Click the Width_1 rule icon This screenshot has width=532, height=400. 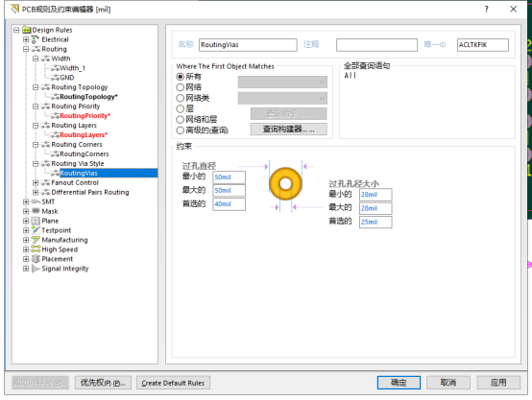pyautogui.click(x=55, y=68)
